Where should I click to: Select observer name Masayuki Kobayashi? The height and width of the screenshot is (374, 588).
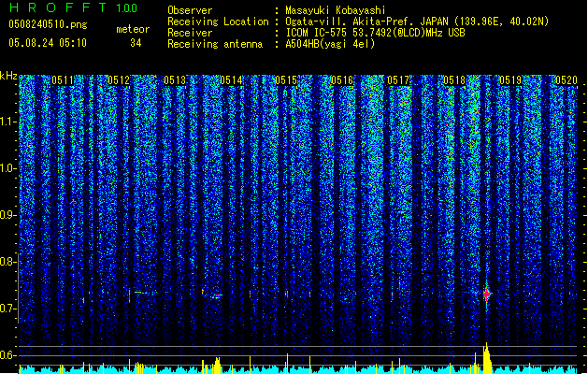[336, 10]
